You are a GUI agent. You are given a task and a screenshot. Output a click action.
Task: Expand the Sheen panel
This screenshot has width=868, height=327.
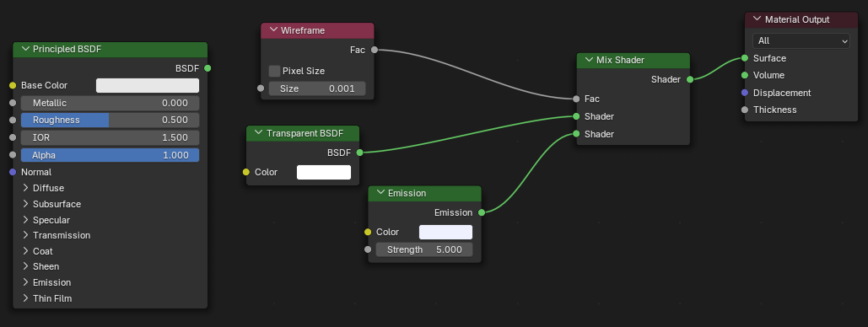(x=25, y=266)
